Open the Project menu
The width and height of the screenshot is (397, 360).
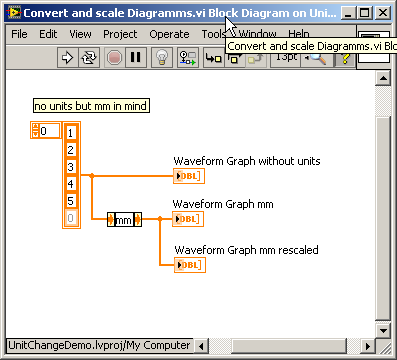tap(120, 34)
